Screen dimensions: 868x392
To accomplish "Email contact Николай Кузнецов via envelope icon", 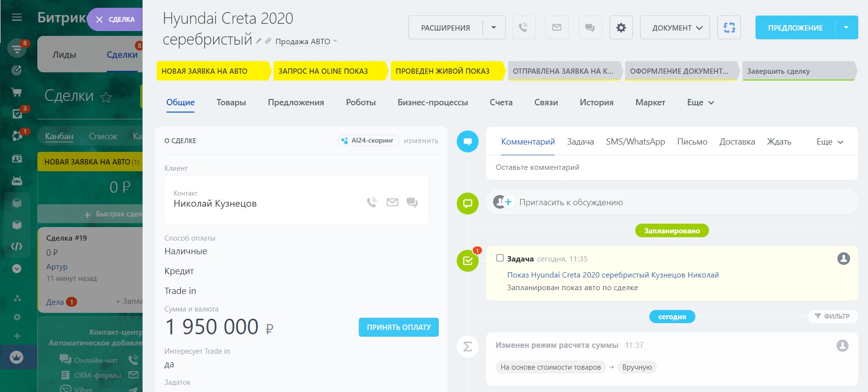I will [392, 202].
